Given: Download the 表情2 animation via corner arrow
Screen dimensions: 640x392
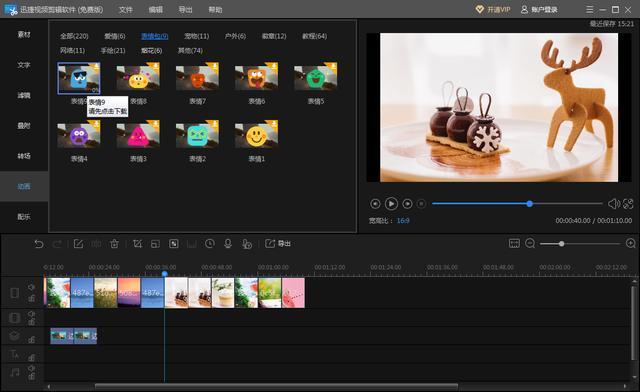Looking at the screenshot, I should tap(214, 124).
